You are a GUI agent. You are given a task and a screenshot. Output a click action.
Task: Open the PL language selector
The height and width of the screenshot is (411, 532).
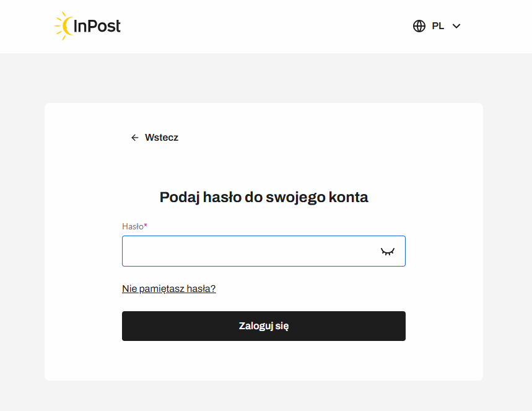(x=437, y=26)
